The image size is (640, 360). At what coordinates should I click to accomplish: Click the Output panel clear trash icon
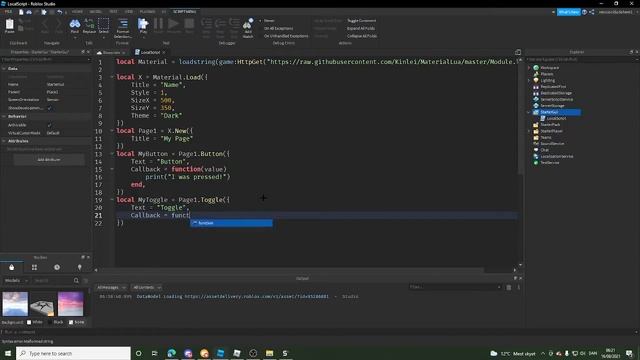(x=509, y=287)
